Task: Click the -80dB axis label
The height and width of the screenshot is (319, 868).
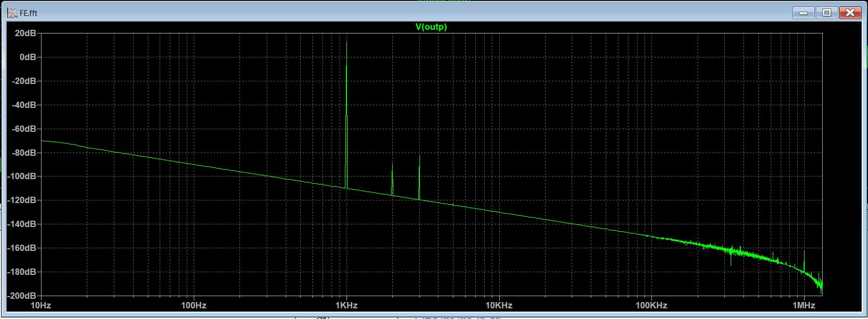Action: coord(24,153)
